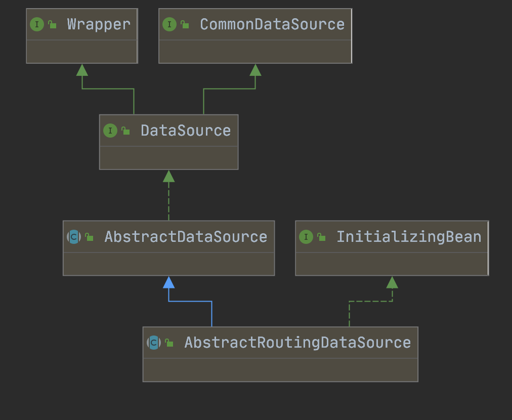Select the Wrapper node title
This screenshot has height=420, width=512.
pyautogui.click(x=99, y=24)
